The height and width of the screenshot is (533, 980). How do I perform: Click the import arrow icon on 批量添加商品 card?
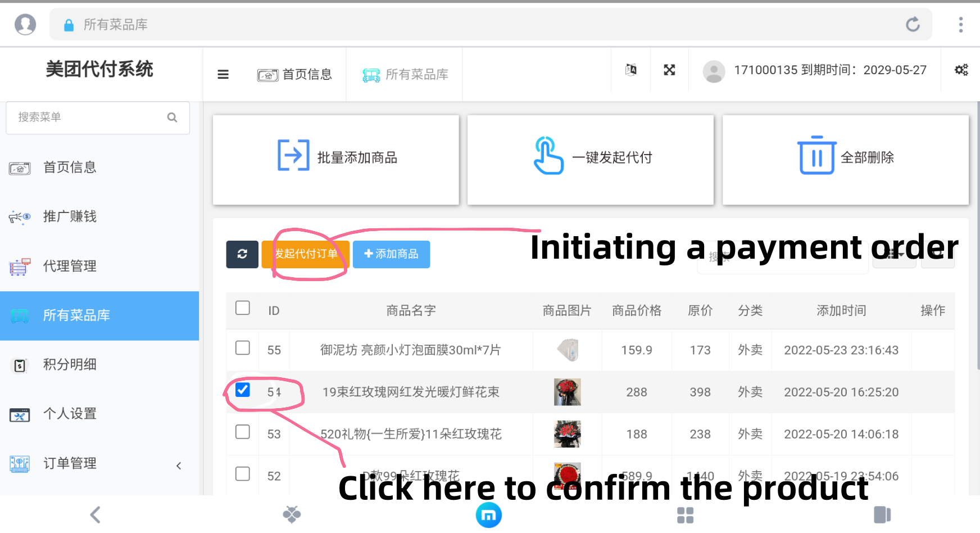[293, 155]
